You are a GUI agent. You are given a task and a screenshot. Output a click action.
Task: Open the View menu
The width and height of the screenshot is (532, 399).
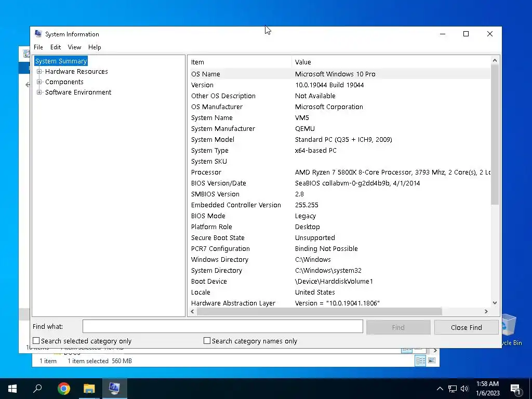tap(74, 47)
